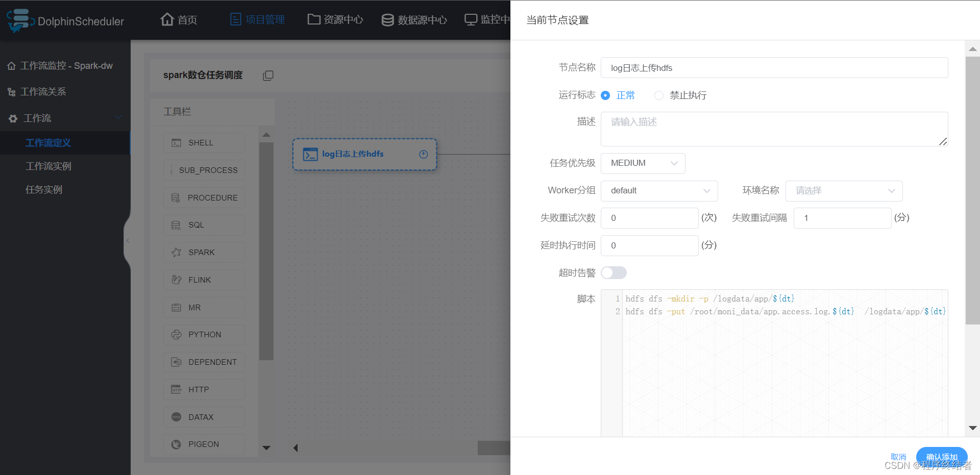Switch to the 资源中心 tab

335,19
